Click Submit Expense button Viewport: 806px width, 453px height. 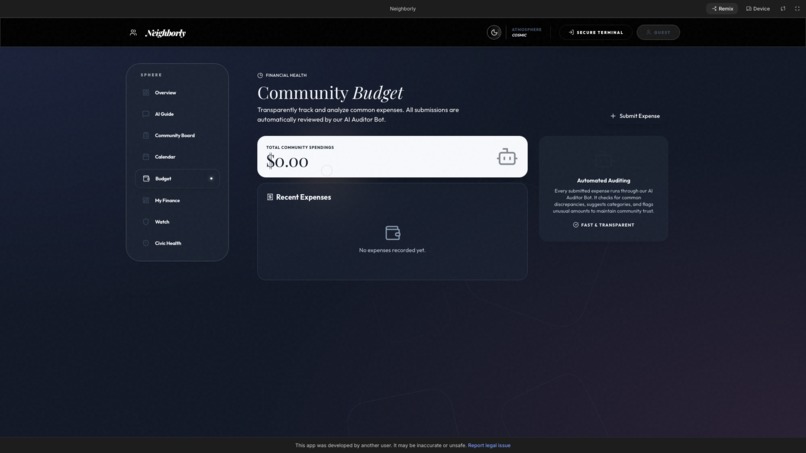click(x=635, y=116)
